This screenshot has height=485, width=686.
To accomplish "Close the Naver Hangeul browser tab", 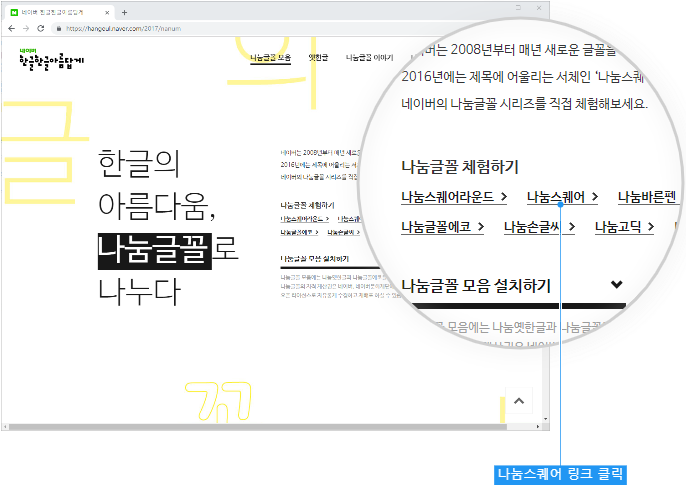I will click(107, 13).
